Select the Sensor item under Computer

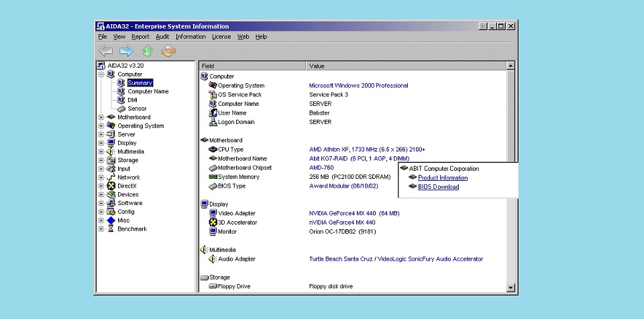click(137, 109)
